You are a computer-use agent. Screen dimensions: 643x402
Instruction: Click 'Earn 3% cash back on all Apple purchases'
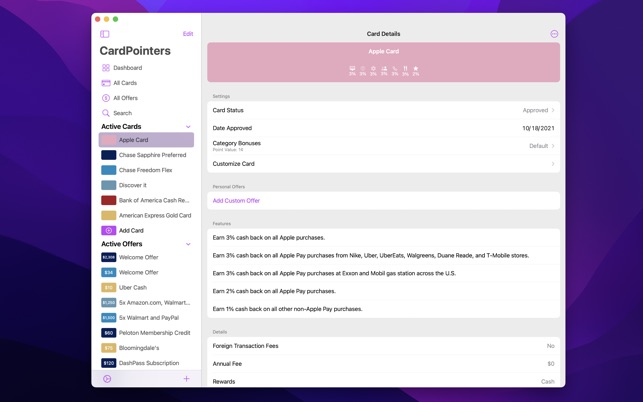point(269,238)
